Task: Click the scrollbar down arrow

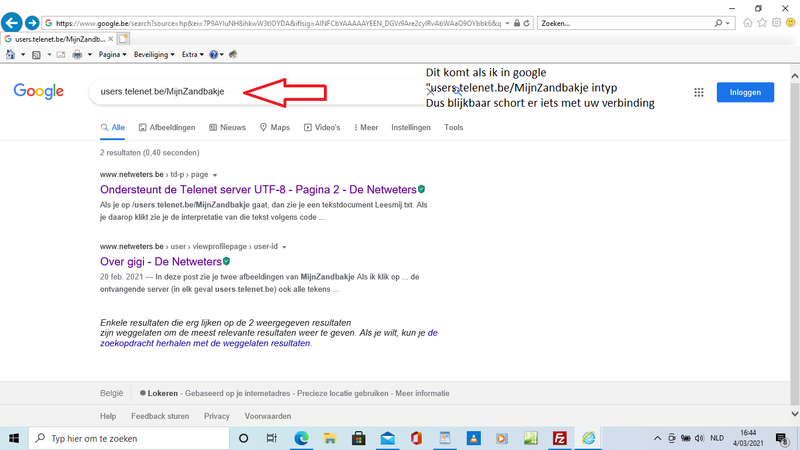Action: click(794, 414)
